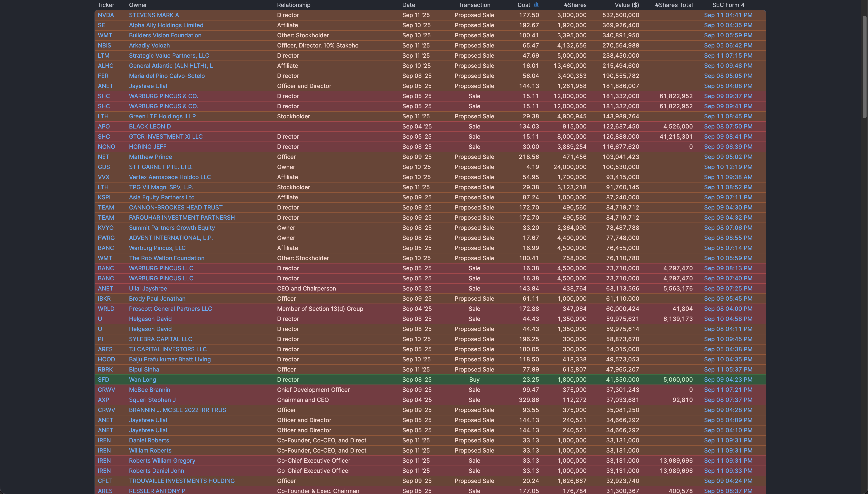This screenshot has height=494, width=868.
Task: Sort by Transaction column header
Action: point(474,5)
